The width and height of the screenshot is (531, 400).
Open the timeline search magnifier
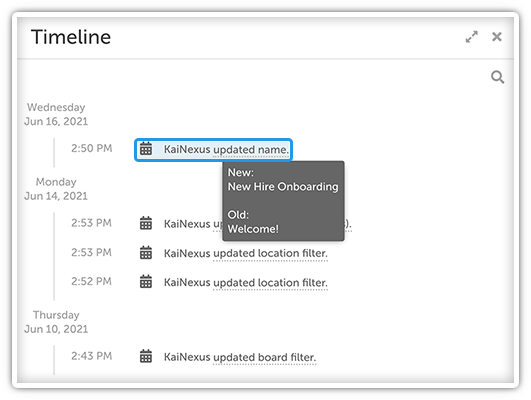click(497, 77)
